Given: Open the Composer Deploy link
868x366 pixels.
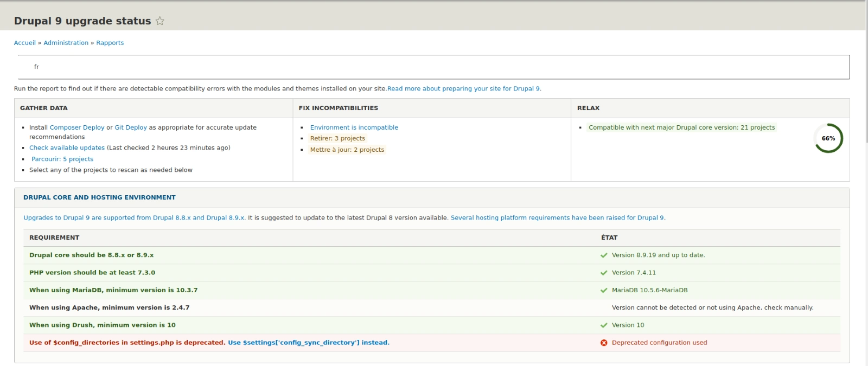Looking at the screenshot, I should coord(77,127).
